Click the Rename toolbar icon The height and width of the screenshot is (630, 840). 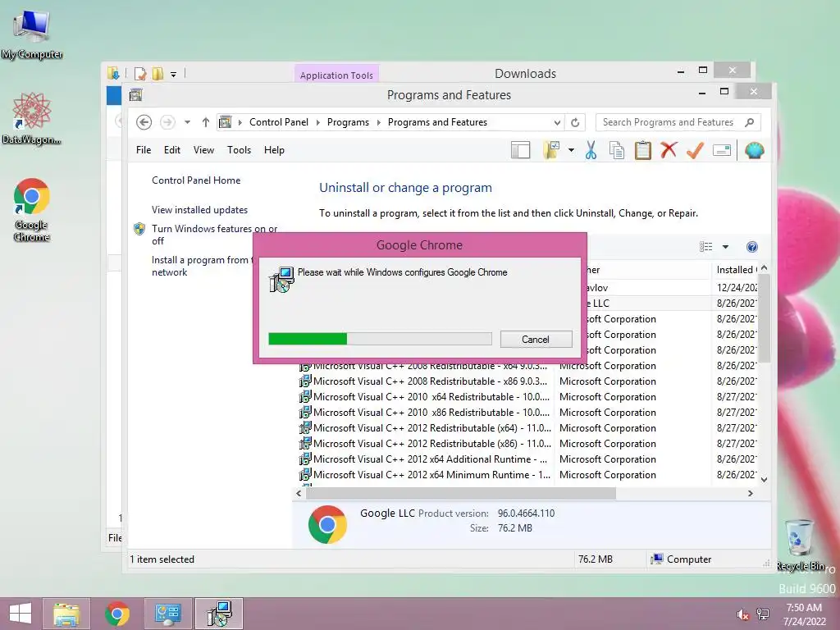[x=722, y=151]
